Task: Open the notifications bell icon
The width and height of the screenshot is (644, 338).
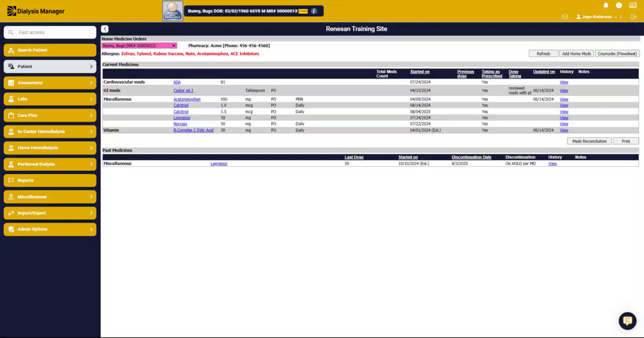Action: pyautogui.click(x=606, y=5)
